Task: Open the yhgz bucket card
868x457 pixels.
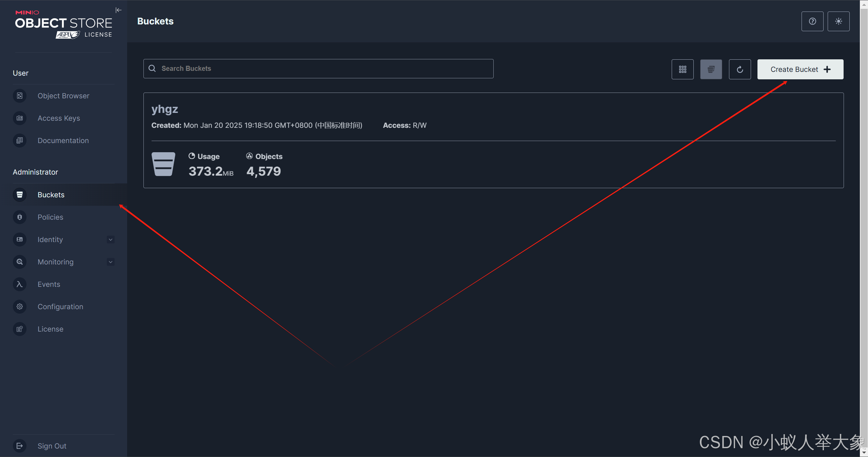Action: [x=165, y=109]
